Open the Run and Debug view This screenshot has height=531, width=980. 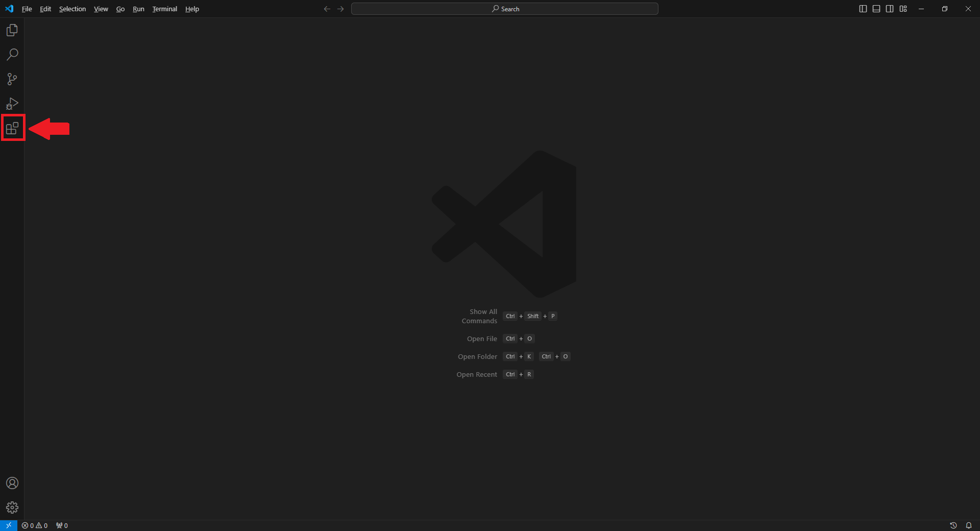click(12, 104)
